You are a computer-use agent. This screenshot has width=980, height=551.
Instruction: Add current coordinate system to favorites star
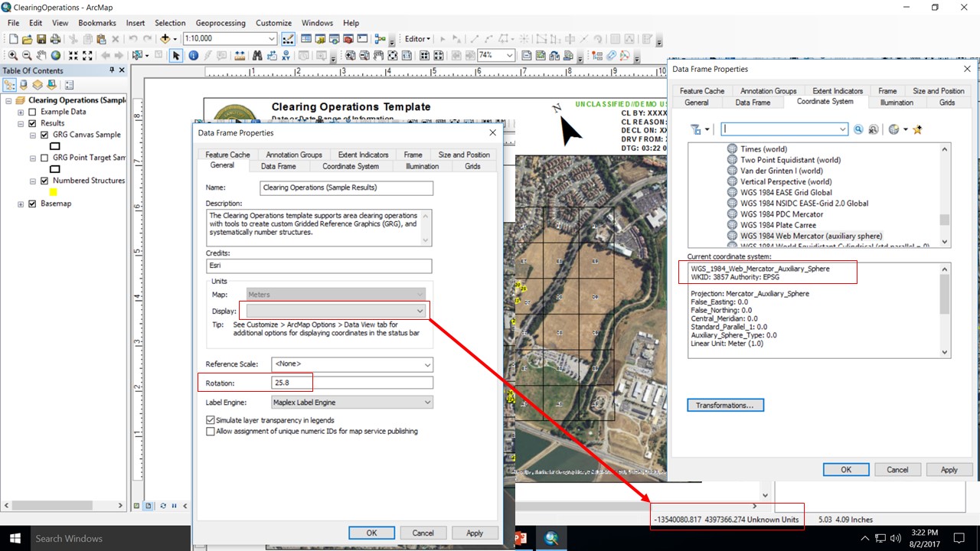click(918, 129)
